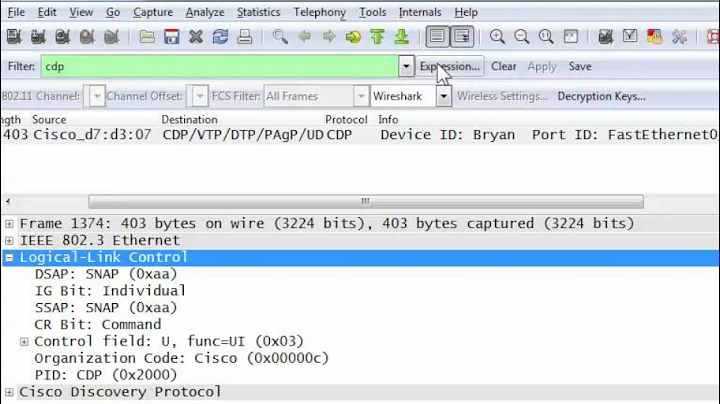This screenshot has width=720, height=404.
Task: Print packets icon
Action: 245,36
